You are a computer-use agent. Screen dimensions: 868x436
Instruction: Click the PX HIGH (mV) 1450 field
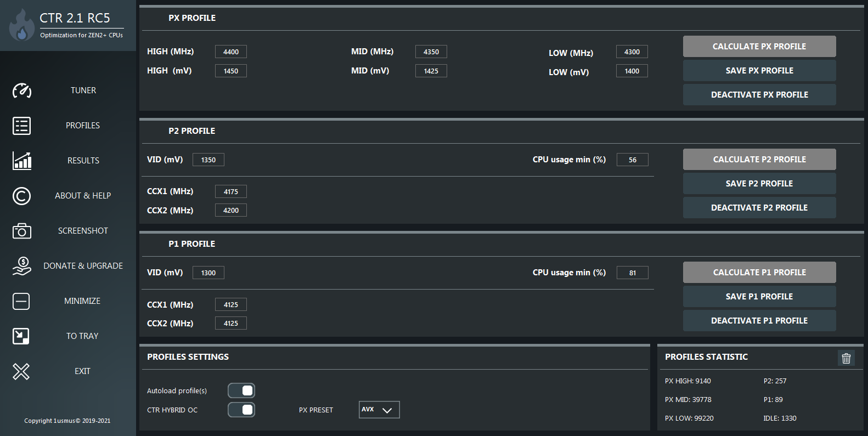click(x=231, y=71)
